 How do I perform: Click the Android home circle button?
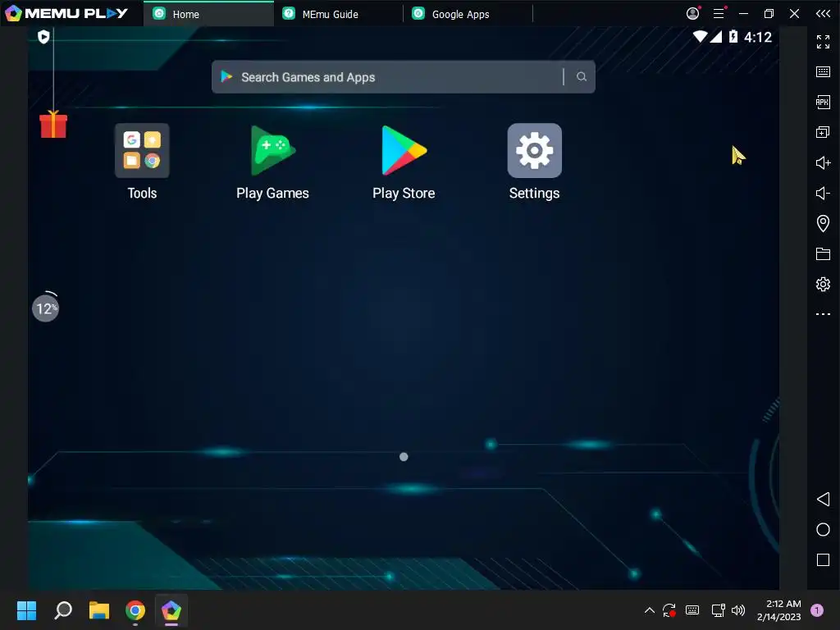pyautogui.click(x=823, y=530)
